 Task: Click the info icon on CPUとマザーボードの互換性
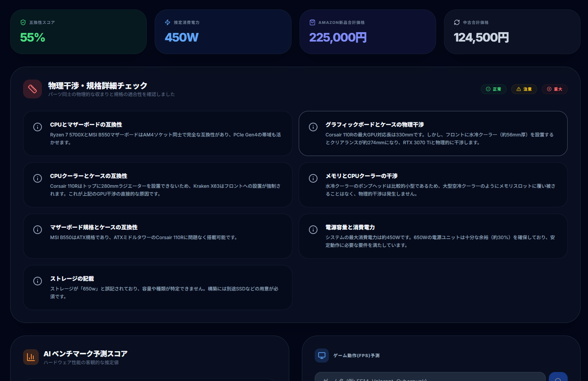(x=38, y=127)
